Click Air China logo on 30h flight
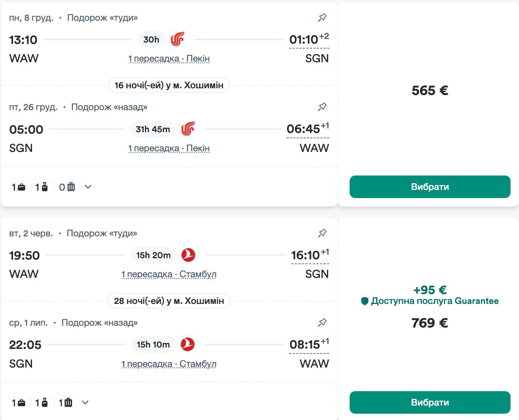The height and width of the screenshot is (420, 519). coord(177,39)
